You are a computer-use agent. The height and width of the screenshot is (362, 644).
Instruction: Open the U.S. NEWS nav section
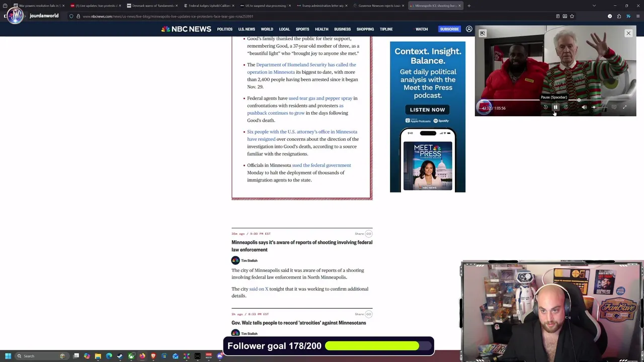[x=247, y=29]
